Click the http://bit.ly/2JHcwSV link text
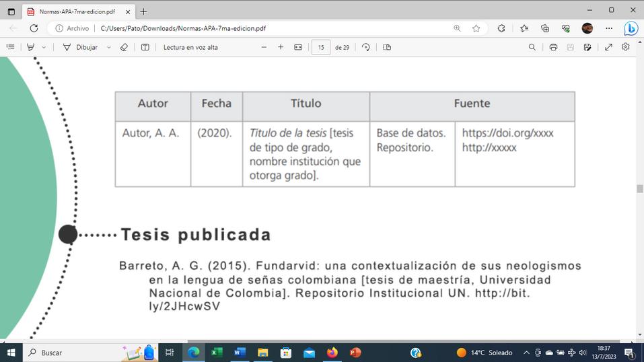Screen dimensions: 644x362 340,300
